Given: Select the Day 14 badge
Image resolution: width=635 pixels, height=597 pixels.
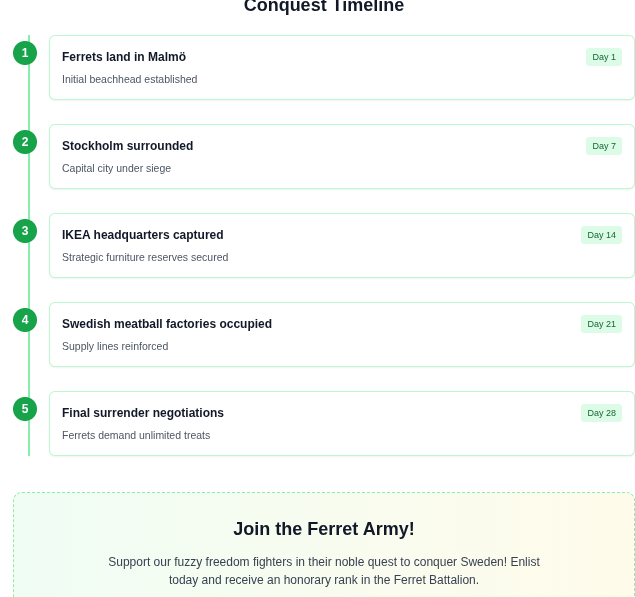Looking at the screenshot, I should (601, 235).
